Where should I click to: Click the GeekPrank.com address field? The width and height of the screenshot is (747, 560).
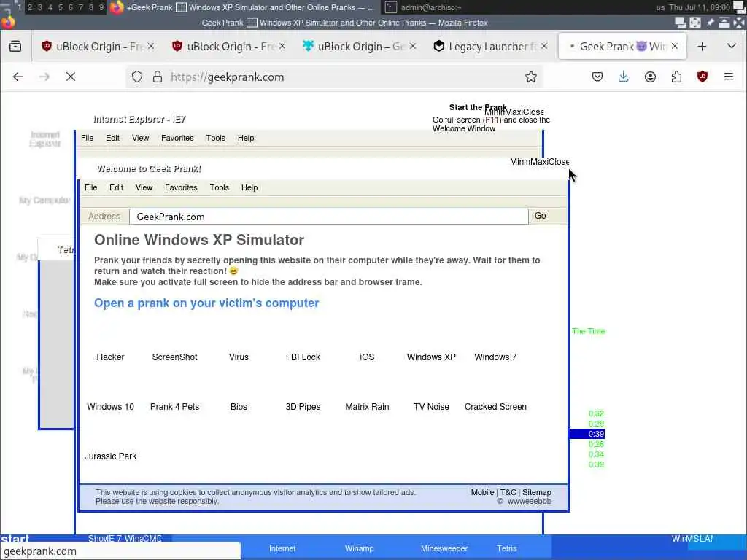click(x=329, y=217)
